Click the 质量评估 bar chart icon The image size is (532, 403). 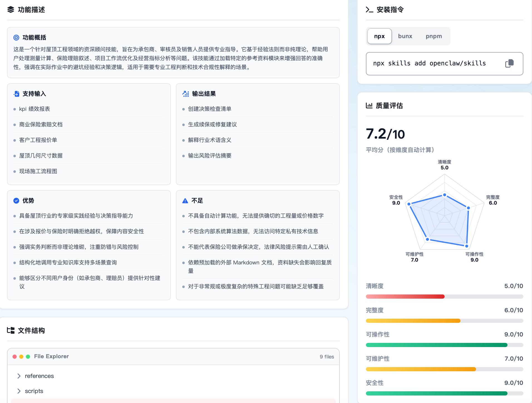370,106
